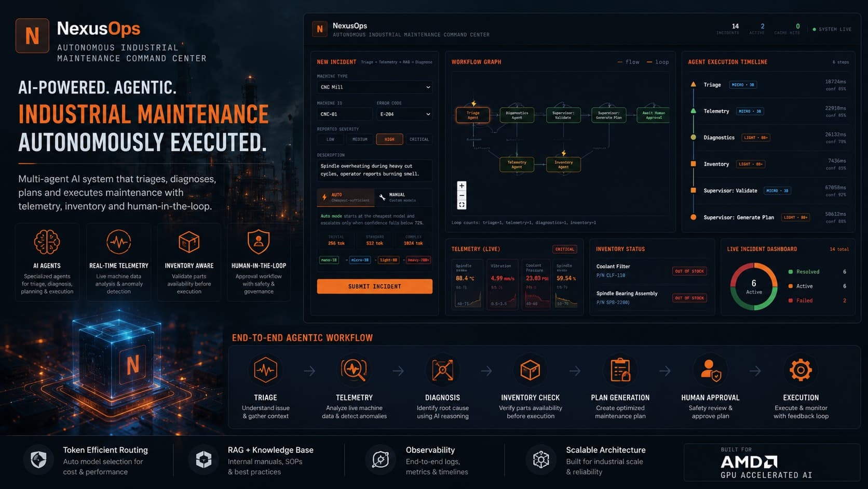Select the Inventory Agent workflow node
868x489 pixels.
(563, 164)
